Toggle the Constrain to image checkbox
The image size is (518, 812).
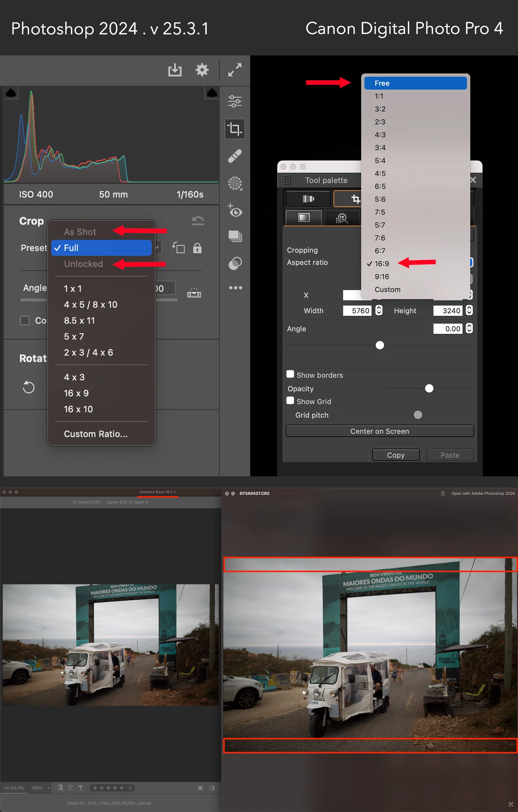point(25,320)
